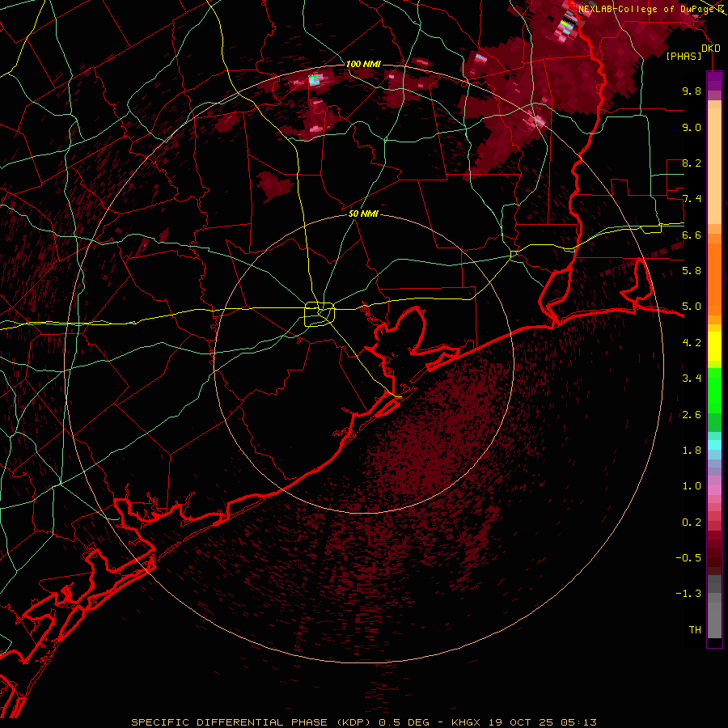Click the 7.4 value on the color scale
Viewport: 728px width, 728px height.
[692, 199]
